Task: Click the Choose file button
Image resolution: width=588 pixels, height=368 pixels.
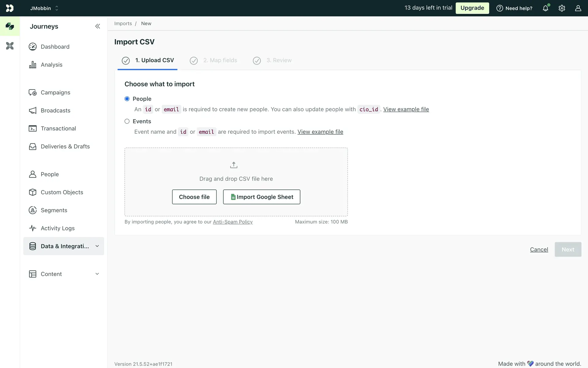Action: pos(194,197)
